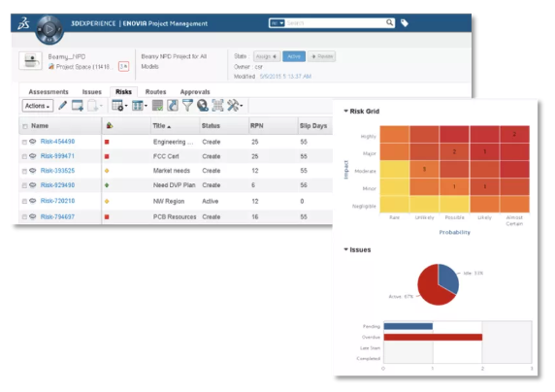This screenshot has width=555, height=392.
Task: Click the filter funnel icon
Action: click(187, 105)
